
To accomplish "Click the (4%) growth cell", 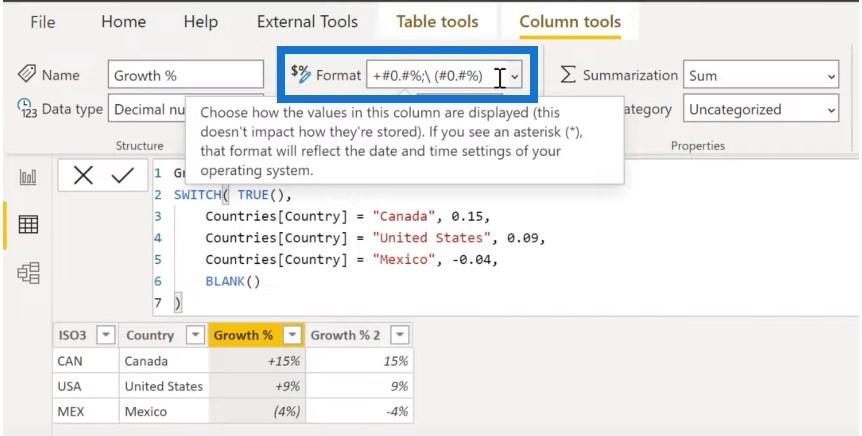I will coord(257,411).
